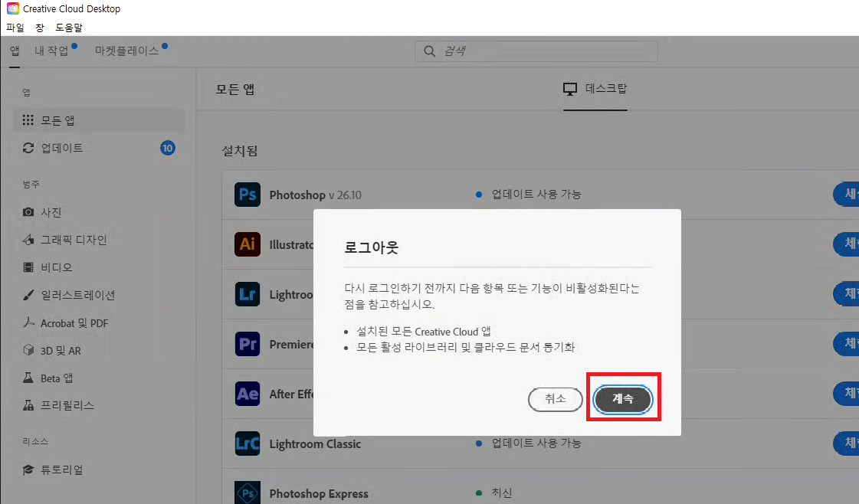The image size is (859, 504).
Task: Click the Photoshop Express app icon
Action: coord(247,493)
